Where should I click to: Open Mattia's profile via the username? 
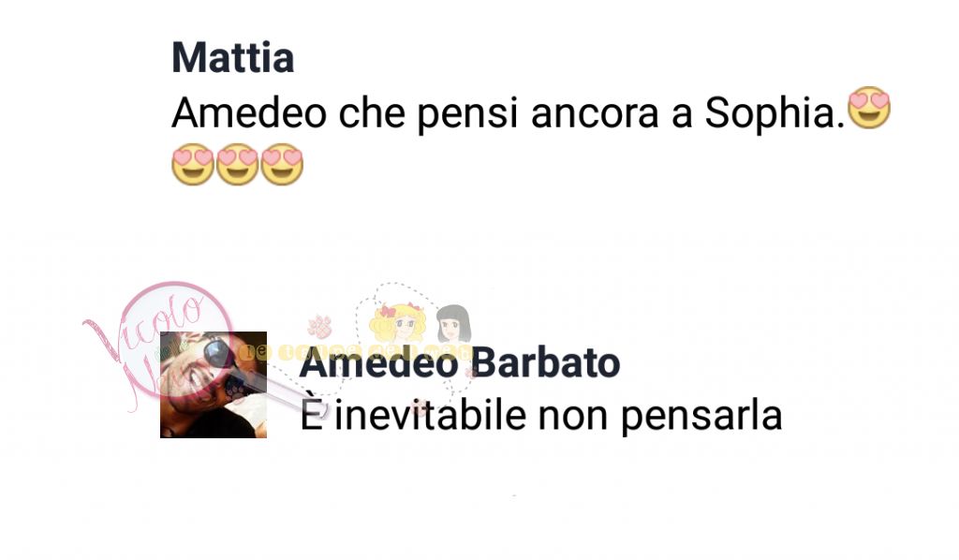tap(233, 57)
